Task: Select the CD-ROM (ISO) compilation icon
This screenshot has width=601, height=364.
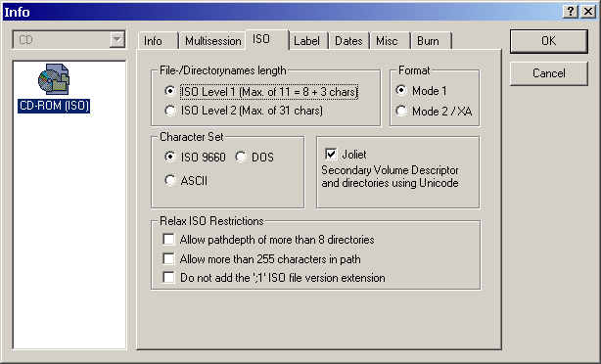Action: 54,88
